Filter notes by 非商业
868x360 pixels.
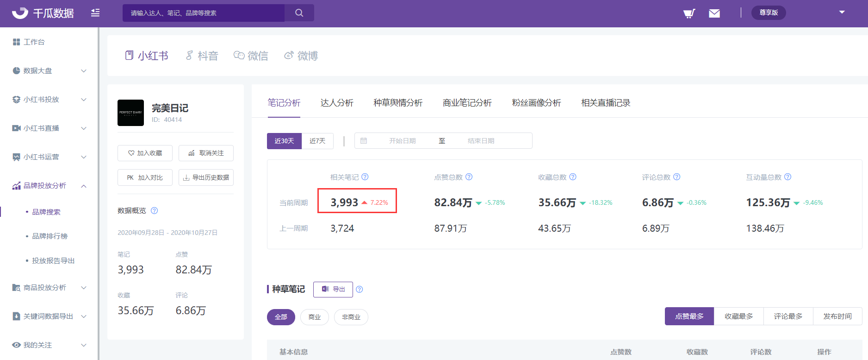[x=351, y=317]
